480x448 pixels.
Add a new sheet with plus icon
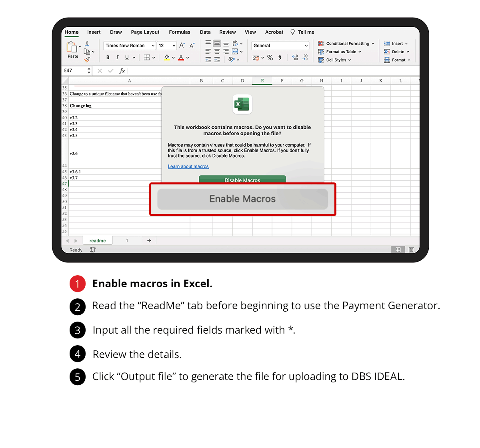[x=149, y=240]
